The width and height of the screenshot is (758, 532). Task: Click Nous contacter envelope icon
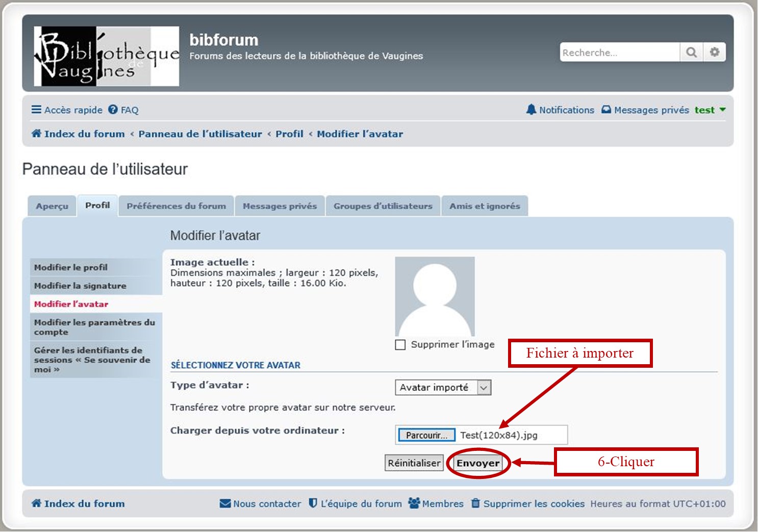coord(225,503)
